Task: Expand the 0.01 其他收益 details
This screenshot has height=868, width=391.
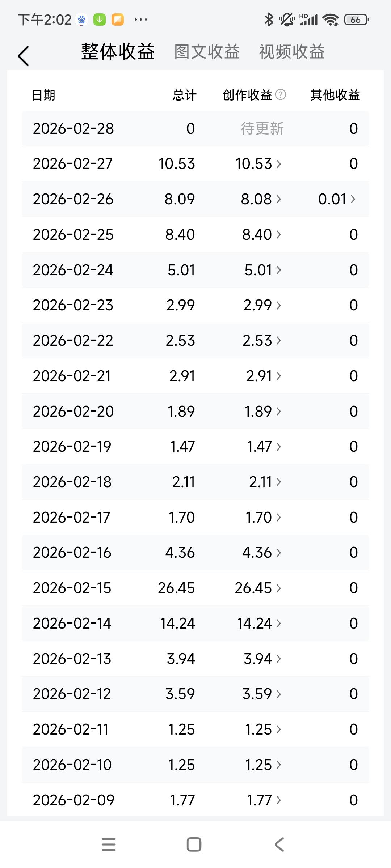Action: click(337, 199)
